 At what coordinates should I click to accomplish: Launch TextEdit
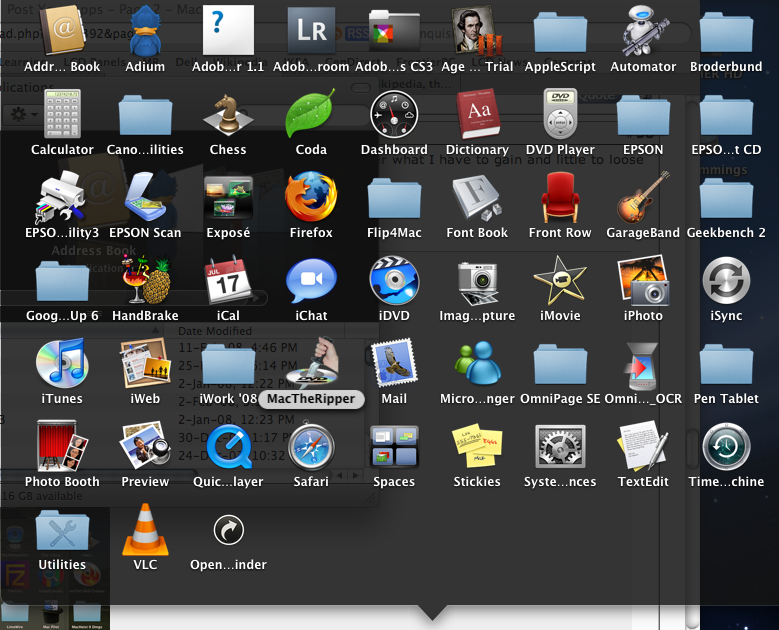(x=643, y=446)
